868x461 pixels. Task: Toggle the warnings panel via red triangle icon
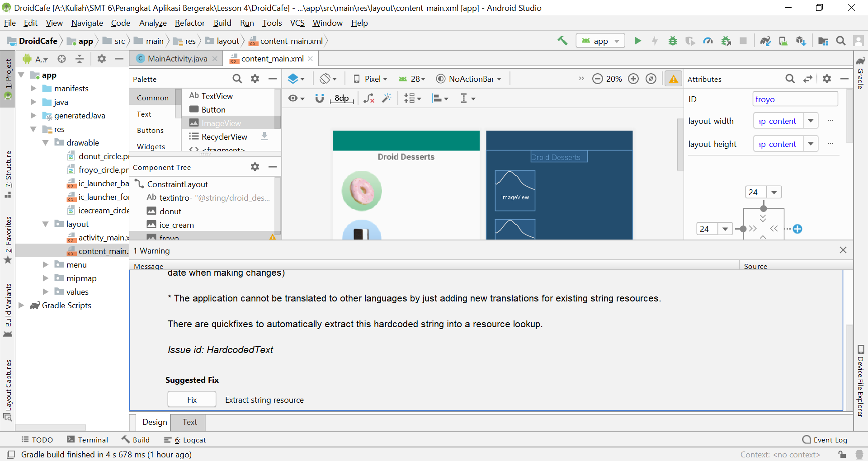(673, 78)
